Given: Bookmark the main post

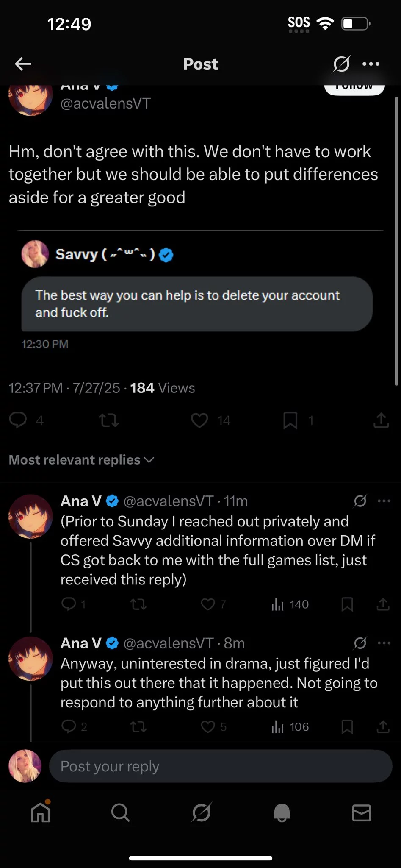Looking at the screenshot, I should click(x=290, y=420).
